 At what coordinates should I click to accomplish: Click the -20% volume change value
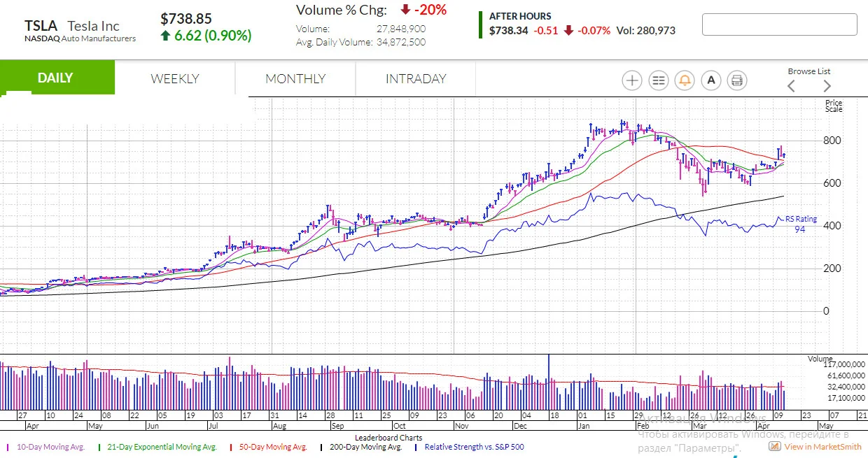click(430, 10)
